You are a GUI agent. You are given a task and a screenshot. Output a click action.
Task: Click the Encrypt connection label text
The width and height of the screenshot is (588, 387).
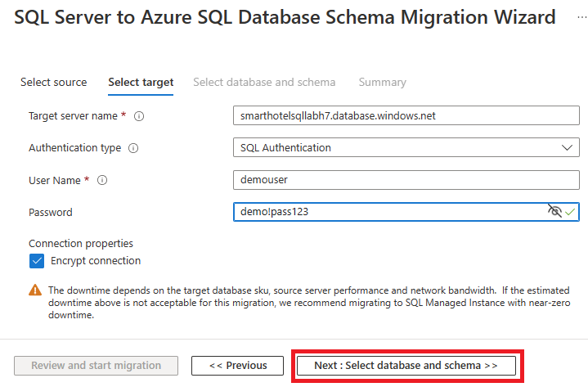[x=96, y=261]
